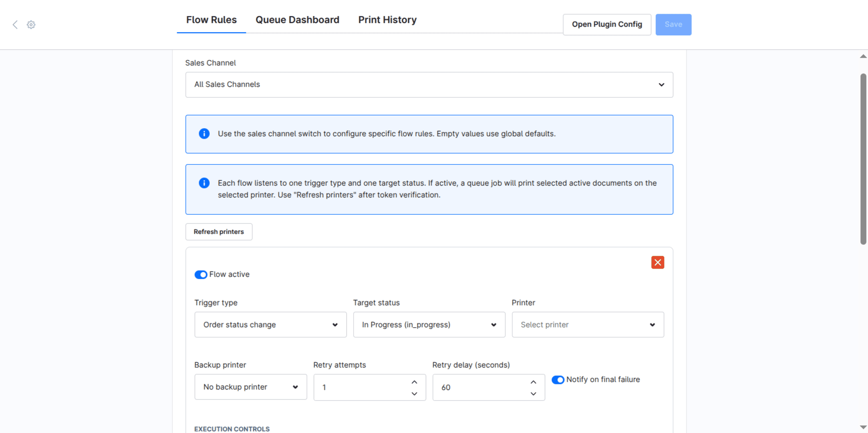
Task: Click the Refresh printers button
Action: pyautogui.click(x=219, y=232)
